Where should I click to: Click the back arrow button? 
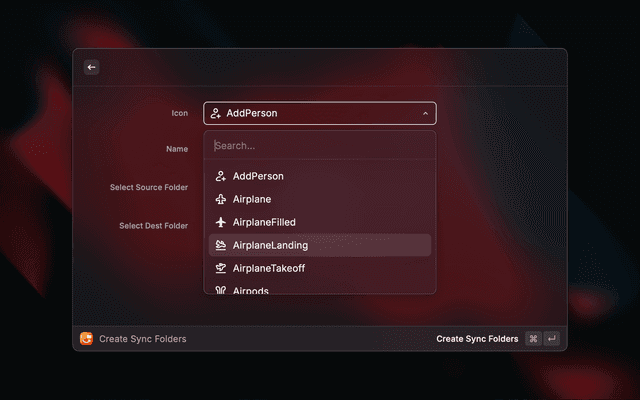[91, 67]
